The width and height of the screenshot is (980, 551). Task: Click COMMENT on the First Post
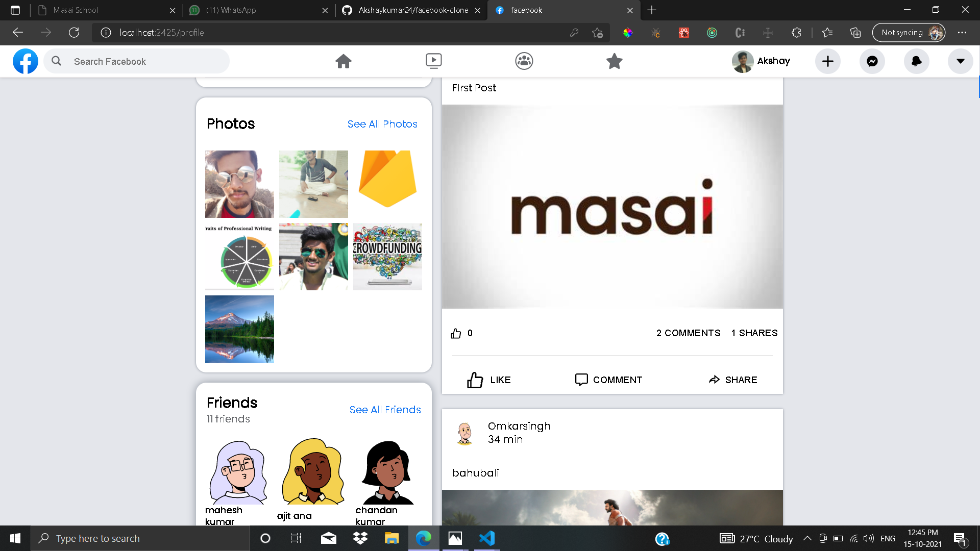(608, 380)
